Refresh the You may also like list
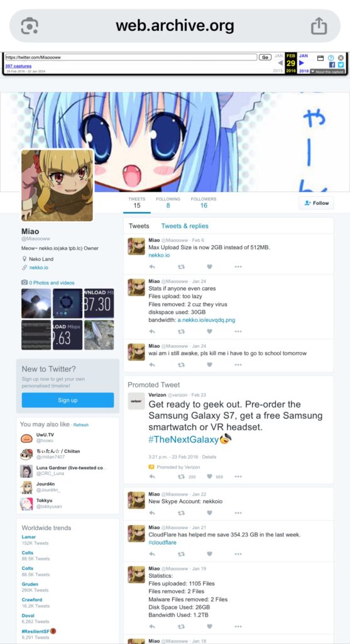 click(81, 425)
